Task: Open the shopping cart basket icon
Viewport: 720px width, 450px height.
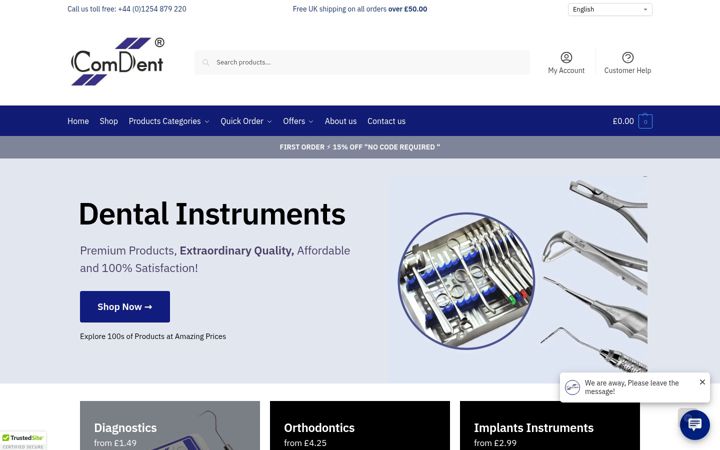Action: [x=645, y=121]
